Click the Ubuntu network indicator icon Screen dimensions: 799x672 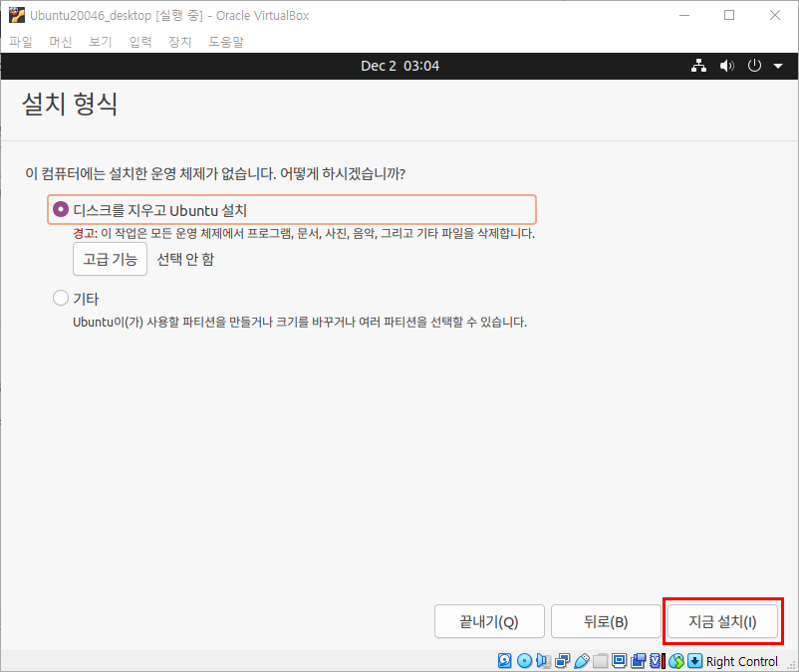pos(698,66)
